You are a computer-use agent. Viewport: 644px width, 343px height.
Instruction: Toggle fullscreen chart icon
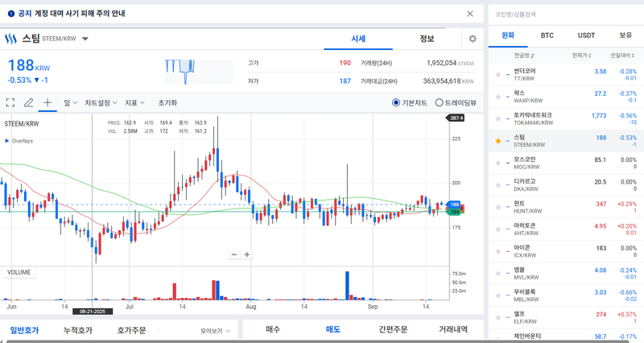10,103
